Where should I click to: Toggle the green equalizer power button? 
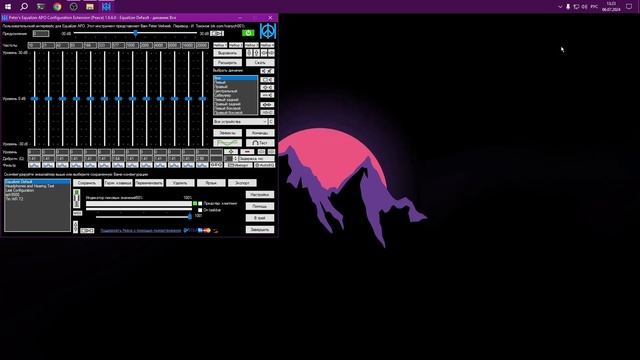tap(248, 33)
